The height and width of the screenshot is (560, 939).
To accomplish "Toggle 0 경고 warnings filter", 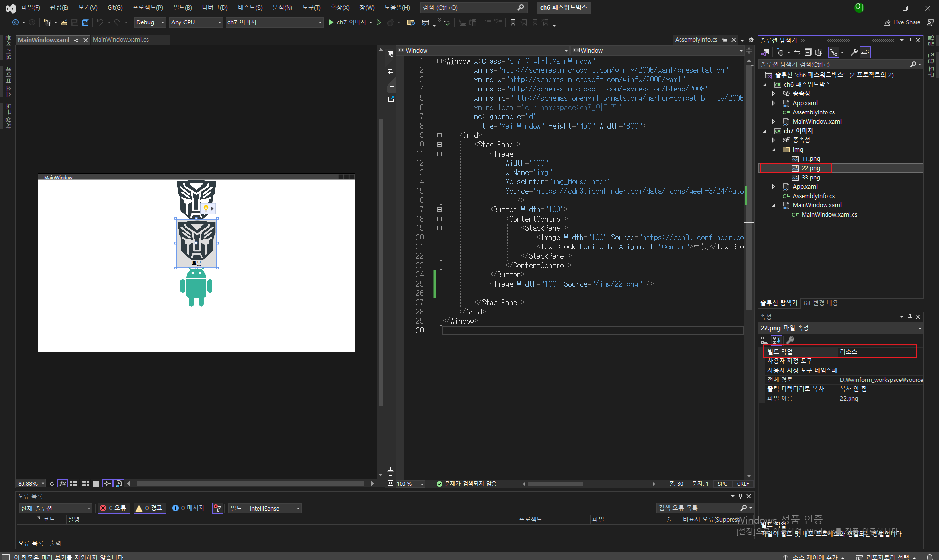I will [x=150, y=509].
